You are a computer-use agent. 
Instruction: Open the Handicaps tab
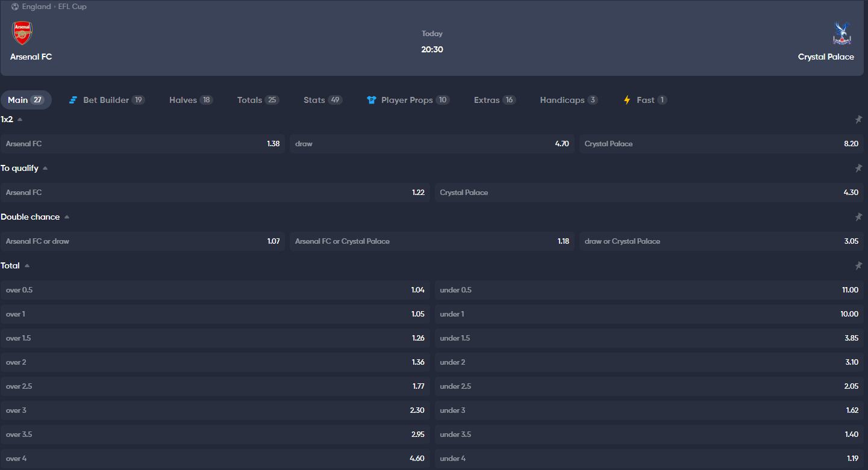coord(569,100)
